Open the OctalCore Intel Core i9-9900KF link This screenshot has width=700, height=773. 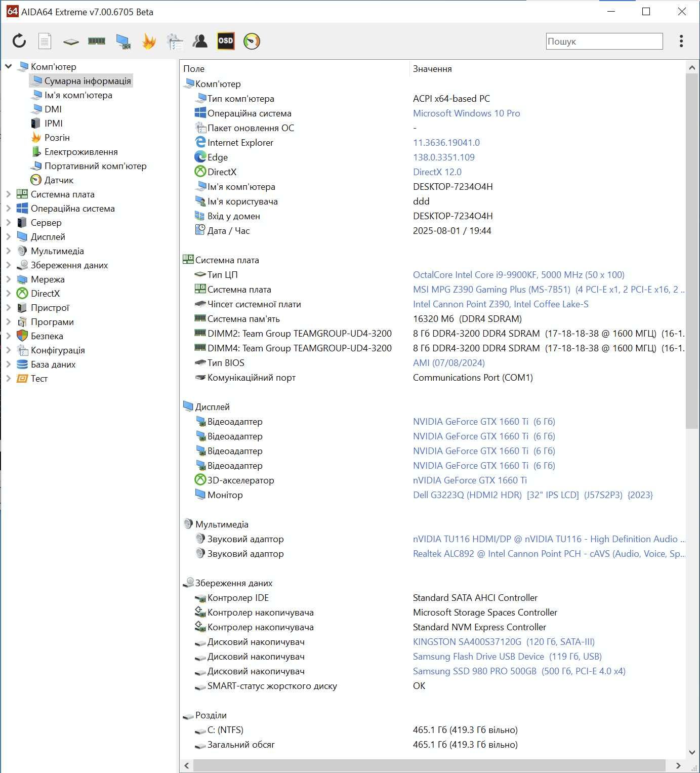[x=519, y=274]
